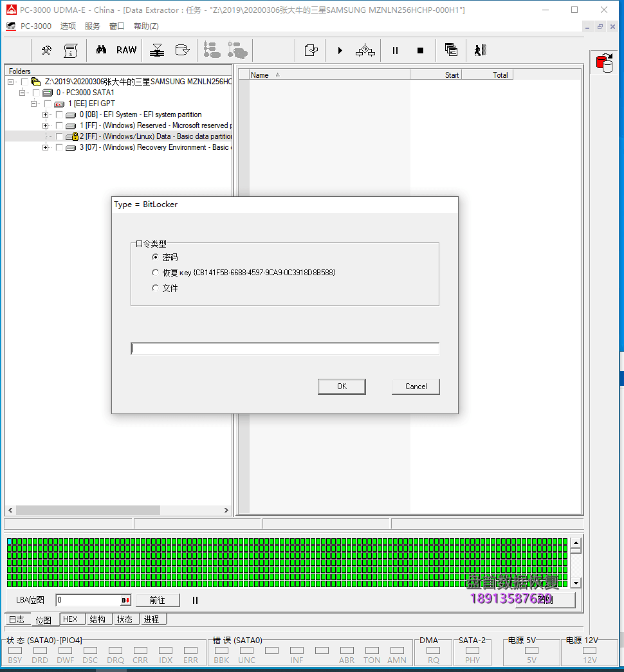Switch to the 位图 tab
This screenshot has width=624, height=672.
44,620
